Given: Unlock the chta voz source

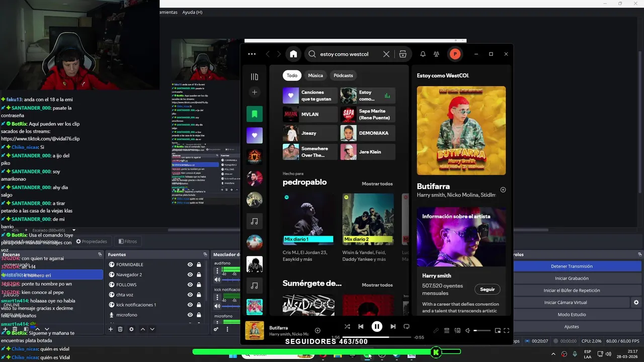Looking at the screenshot, I should coord(199,295).
